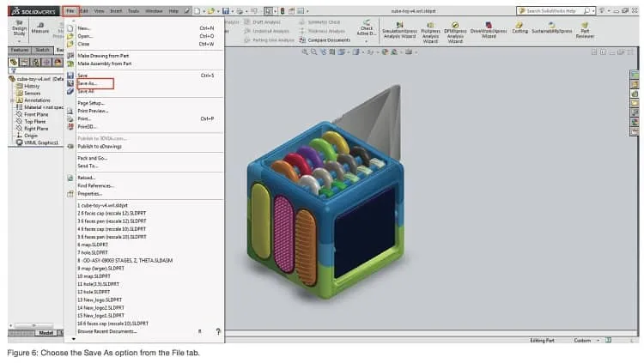Viewport: 644px width, 363px height.
Task: Open FloXpress Analysis Wizard
Action: (430, 33)
